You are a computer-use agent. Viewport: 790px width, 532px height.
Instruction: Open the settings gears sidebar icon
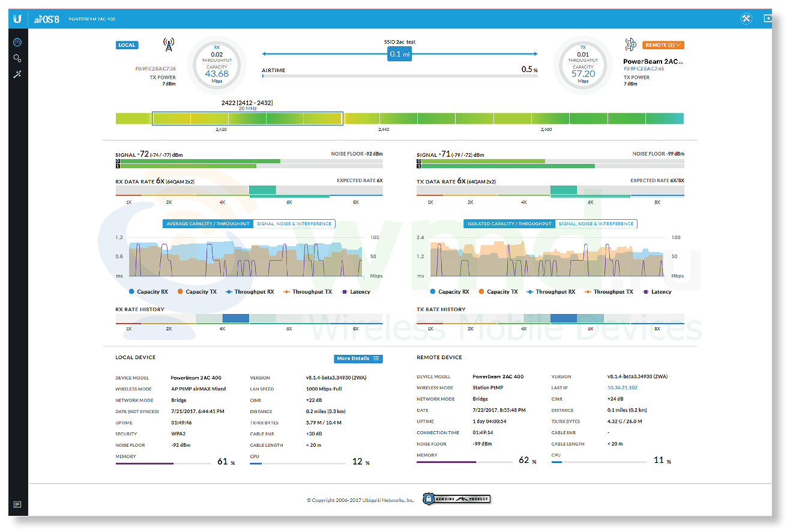pyautogui.click(x=17, y=58)
